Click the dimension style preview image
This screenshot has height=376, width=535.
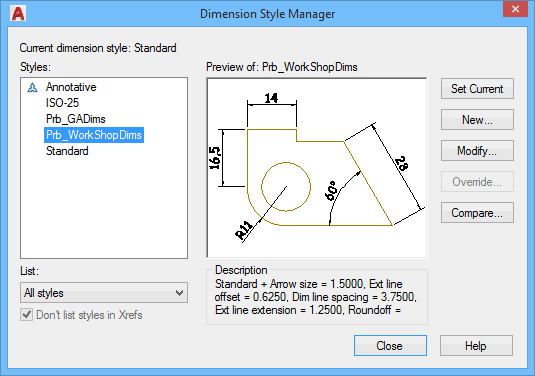click(317, 168)
